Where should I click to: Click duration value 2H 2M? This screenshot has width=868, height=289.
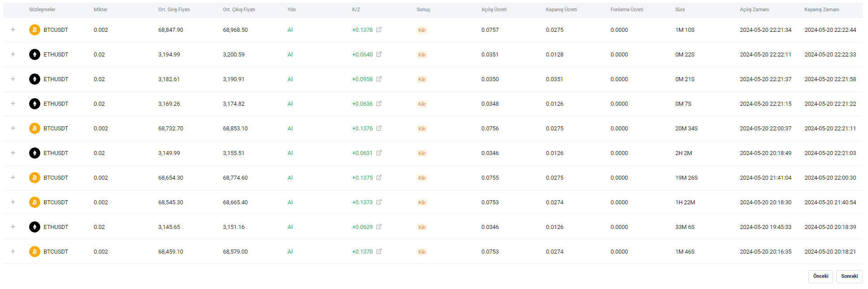tap(683, 153)
